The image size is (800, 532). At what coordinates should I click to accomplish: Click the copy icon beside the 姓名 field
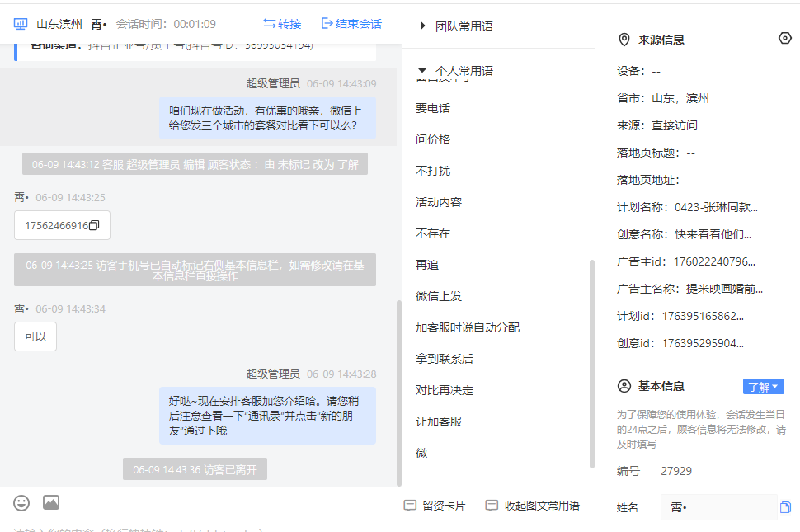(785, 507)
